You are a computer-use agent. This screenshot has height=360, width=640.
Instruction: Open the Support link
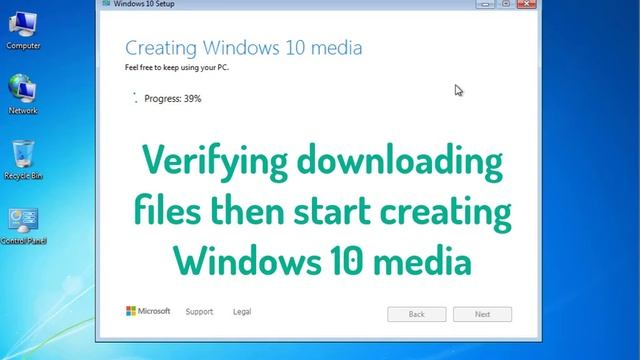pyautogui.click(x=199, y=311)
